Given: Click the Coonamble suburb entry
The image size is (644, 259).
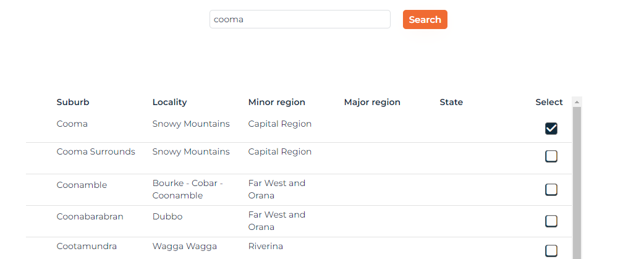Looking at the screenshot, I should tap(82, 185).
